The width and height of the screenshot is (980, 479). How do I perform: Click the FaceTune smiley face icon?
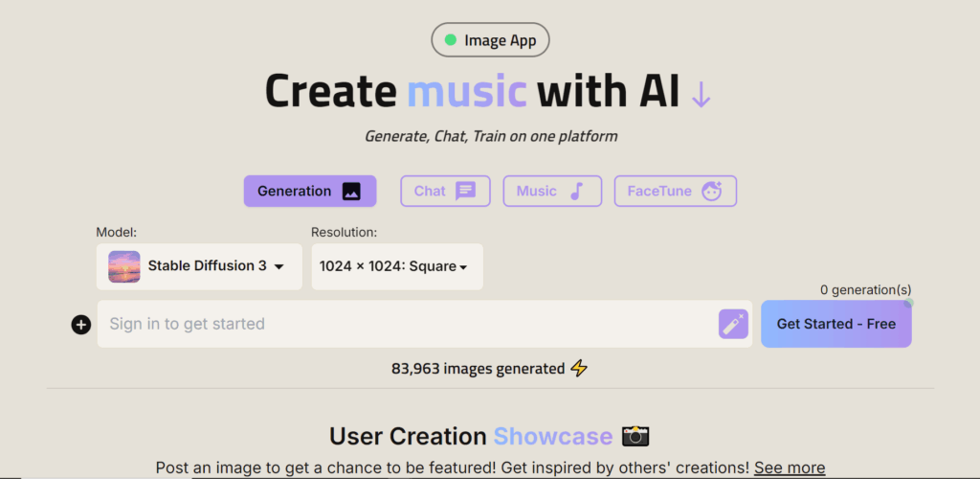(x=712, y=191)
